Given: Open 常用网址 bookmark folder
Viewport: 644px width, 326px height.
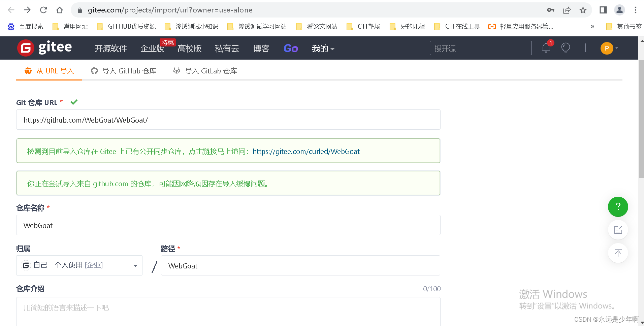Looking at the screenshot, I should 70,27.
